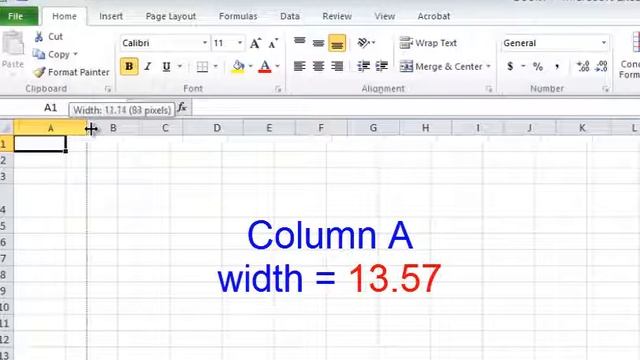The height and width of the screenshot is (360, 640).
Task: Center text horizontally
Action: point(318,66)
